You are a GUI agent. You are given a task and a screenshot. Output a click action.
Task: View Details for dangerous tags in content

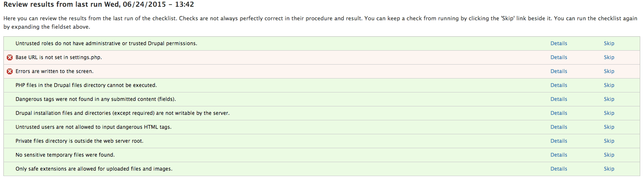click(558, 99)
